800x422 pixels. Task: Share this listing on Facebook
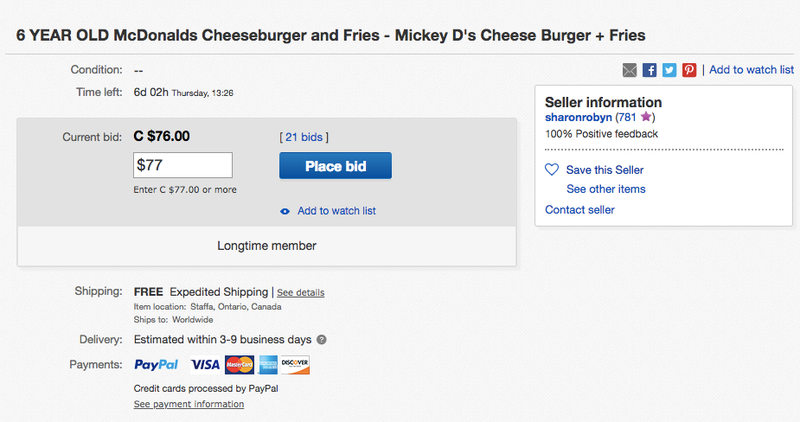649,70
